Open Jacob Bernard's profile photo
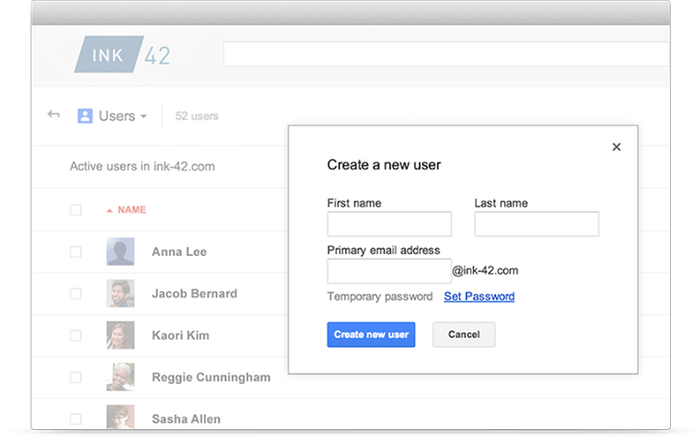The width and height of the screenshot is (700, 437). point(121,294)
